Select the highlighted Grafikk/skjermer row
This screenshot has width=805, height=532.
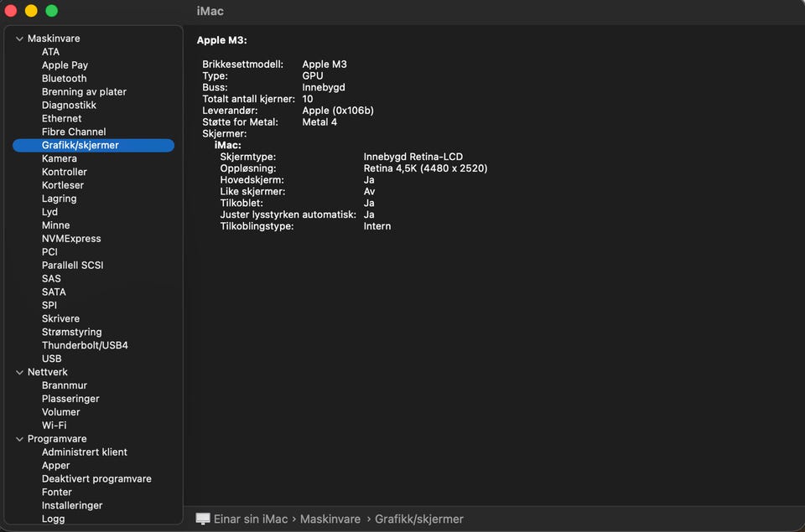tap(93, 145)
